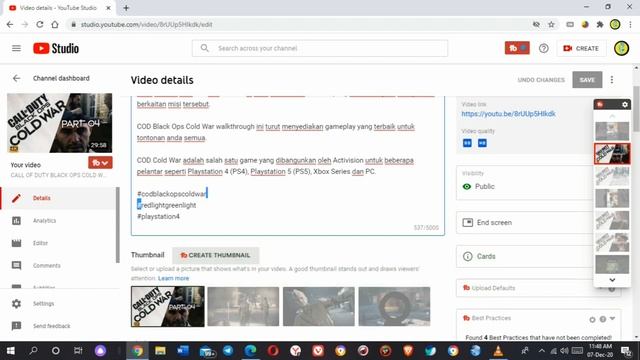Viewport: 640px width, 360px height.
Task: Expand the TubeBuddy dropdown under video preview
Action: click(100, 163)
